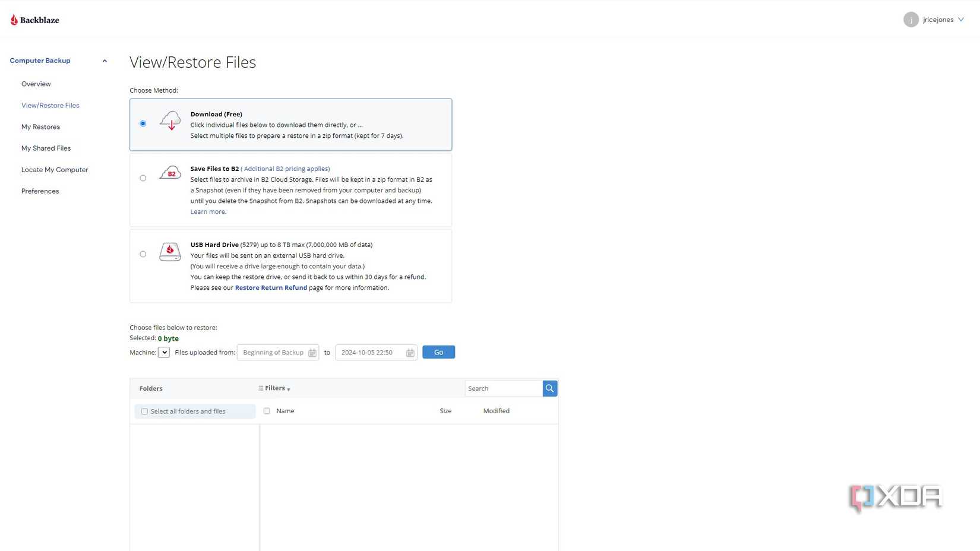Viewport: 980px width, 551px height.
Task: Open View/Restore Files in sidebar
Action: click(x=50, y=105)
